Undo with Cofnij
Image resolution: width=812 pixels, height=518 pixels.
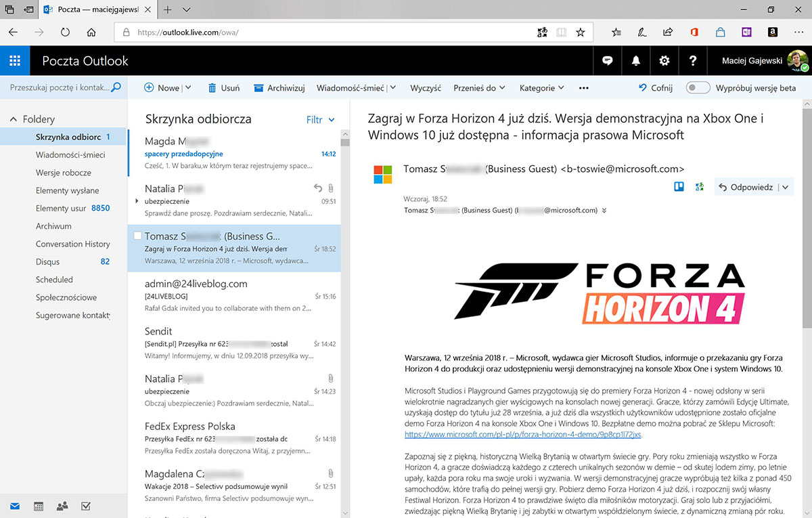click(655, 87)
